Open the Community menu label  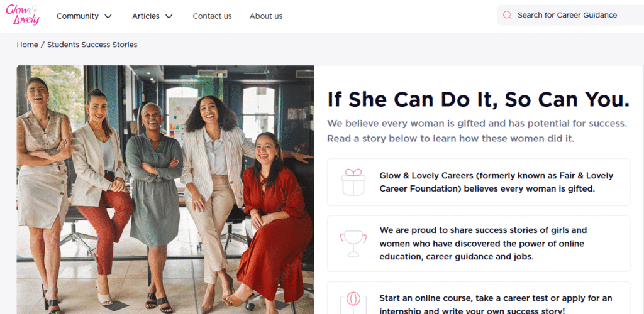tap(77, 16)
